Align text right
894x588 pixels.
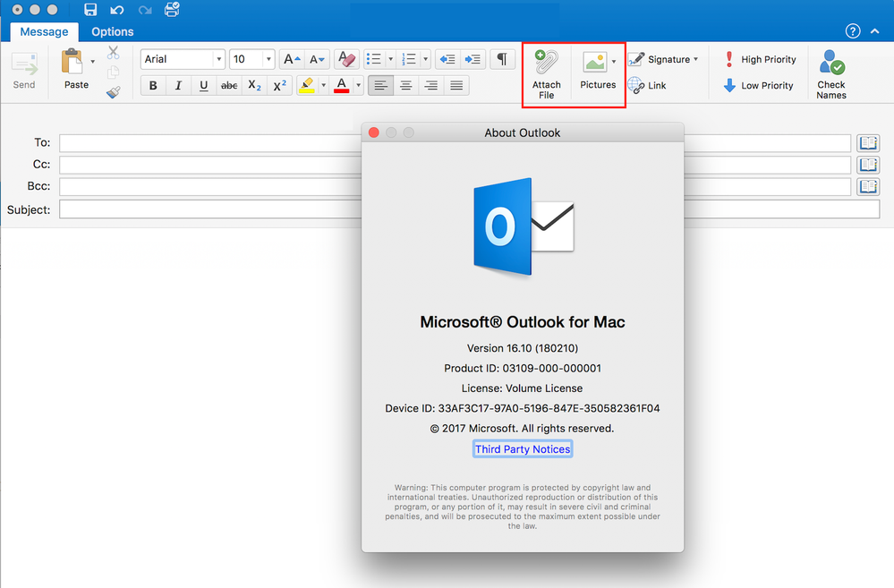[431, 86]
